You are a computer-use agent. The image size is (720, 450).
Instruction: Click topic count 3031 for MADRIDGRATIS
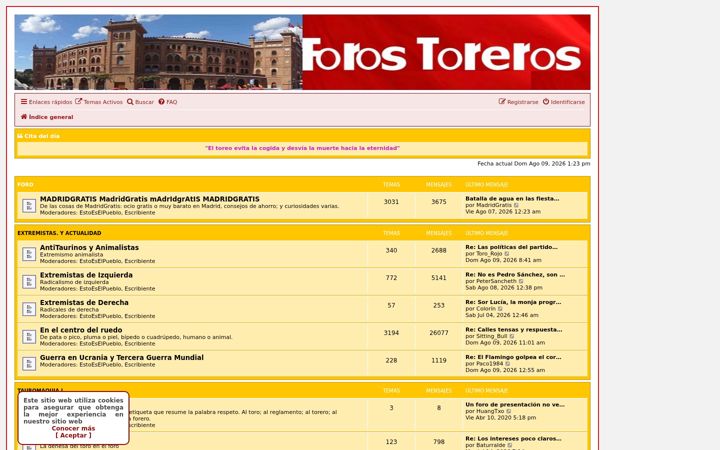click(391, 202)
